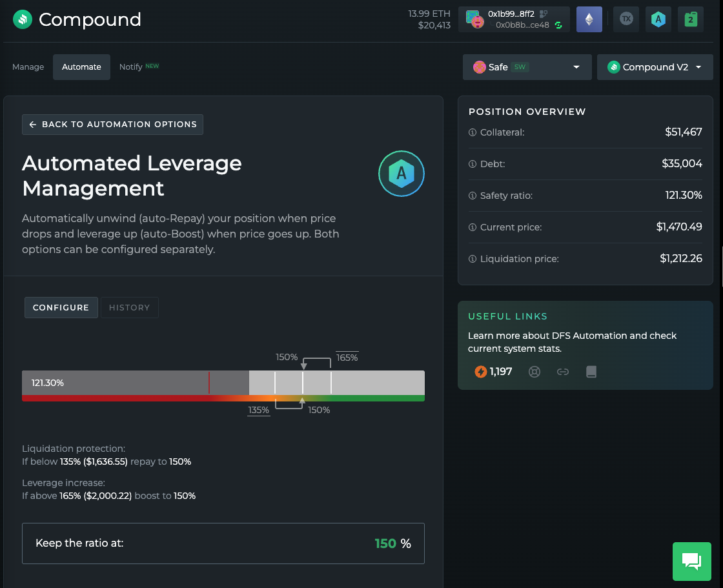The height and width of the screenshot is (588, 723).
Task: Click the life-ring support icon in Useful Links
Action: pyautogui.click(x=535, y=372)
